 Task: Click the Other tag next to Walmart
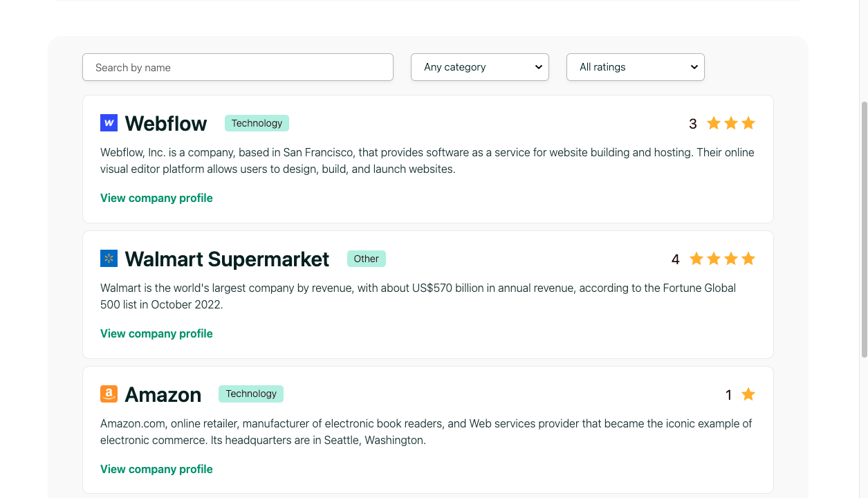366,259
